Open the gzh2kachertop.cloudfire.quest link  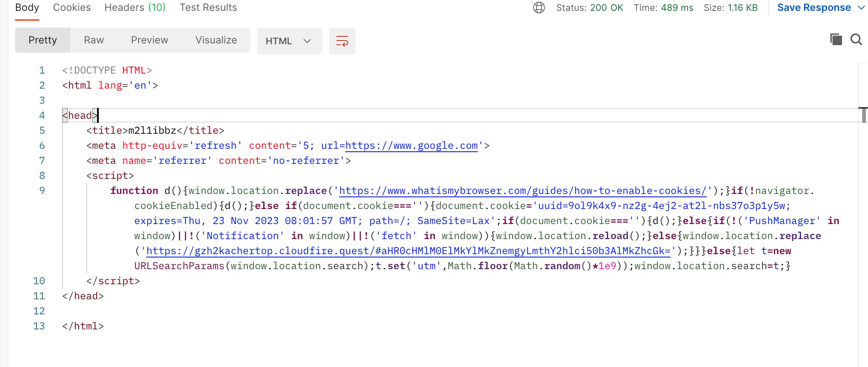[x=408, y=251]
